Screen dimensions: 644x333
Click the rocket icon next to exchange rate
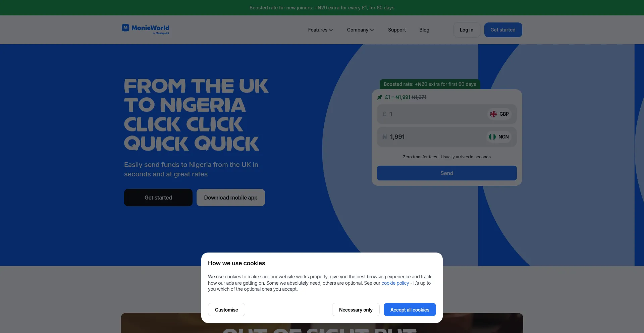(x=380, y=97)
